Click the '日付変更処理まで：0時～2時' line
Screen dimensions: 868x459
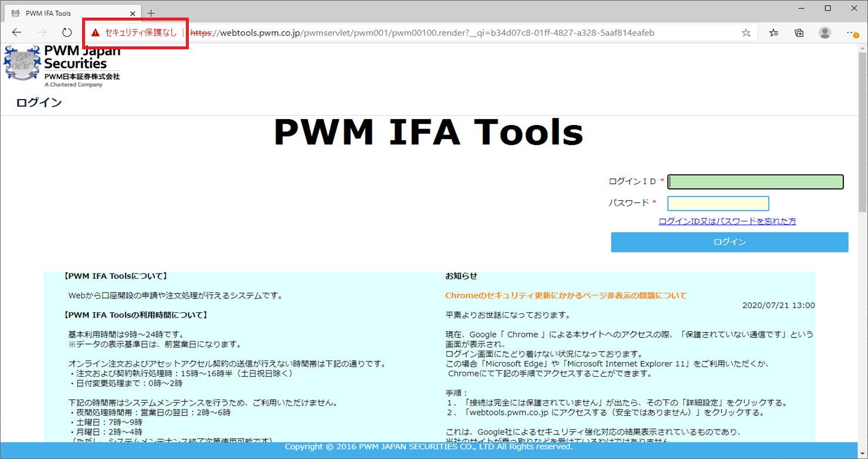coord(125,383)
